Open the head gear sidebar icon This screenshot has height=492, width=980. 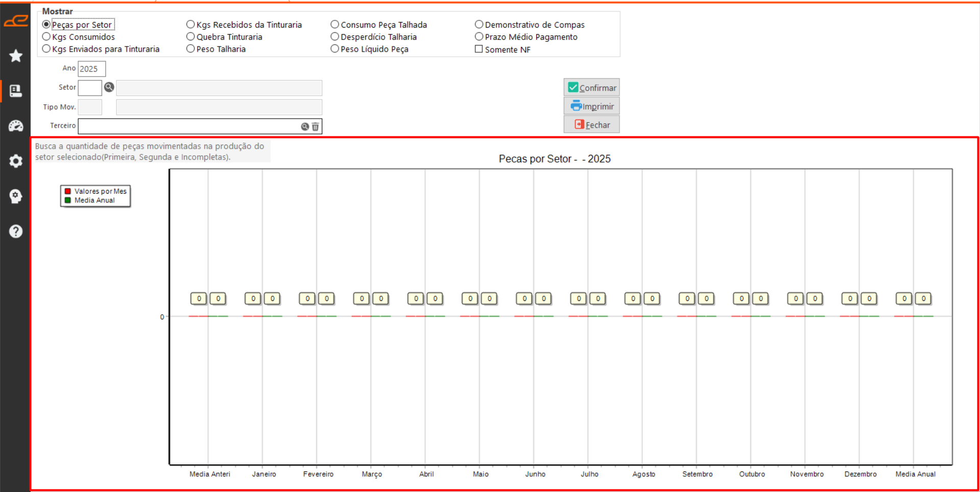[x=16, y=196]
